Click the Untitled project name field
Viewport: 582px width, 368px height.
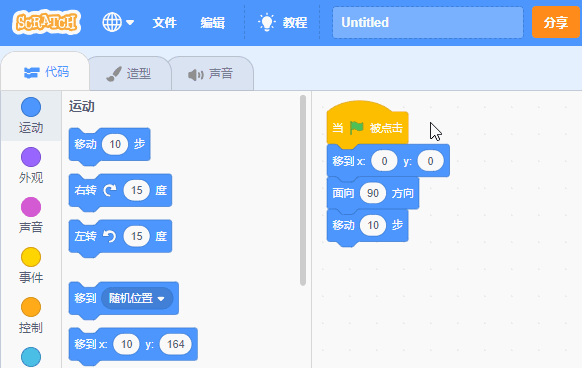(x=428, y=22)
